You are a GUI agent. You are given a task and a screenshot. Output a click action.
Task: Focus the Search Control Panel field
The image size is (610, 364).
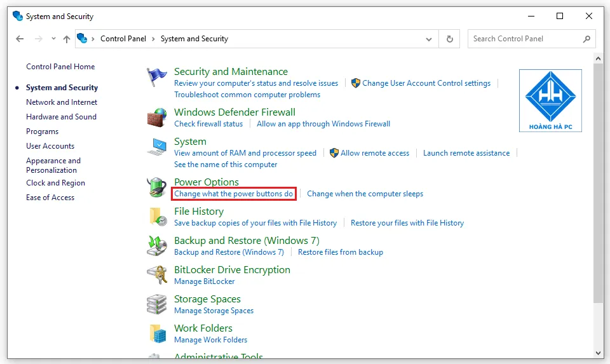tap(525, 39)
